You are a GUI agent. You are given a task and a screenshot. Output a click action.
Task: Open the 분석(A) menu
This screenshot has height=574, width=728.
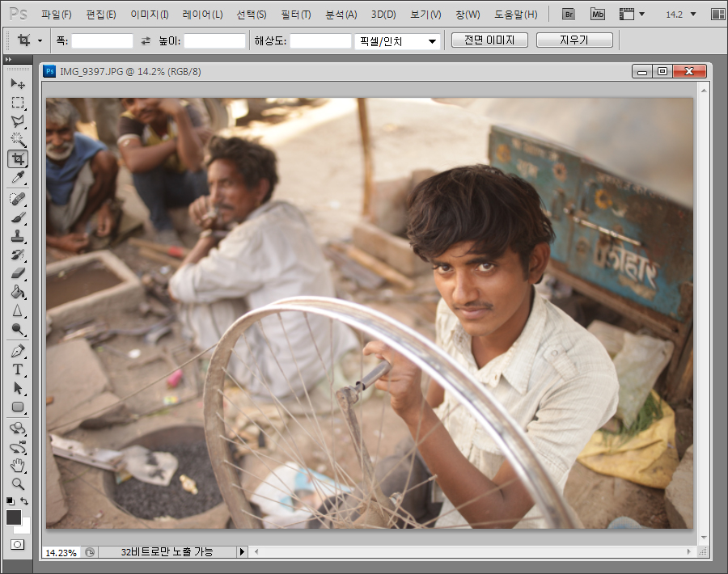click(341, 15)
